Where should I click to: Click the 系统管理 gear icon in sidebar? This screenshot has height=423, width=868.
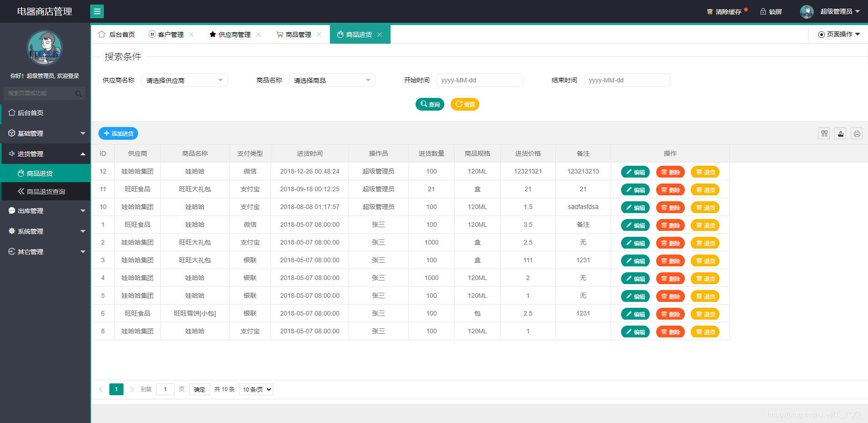[11, 231]
